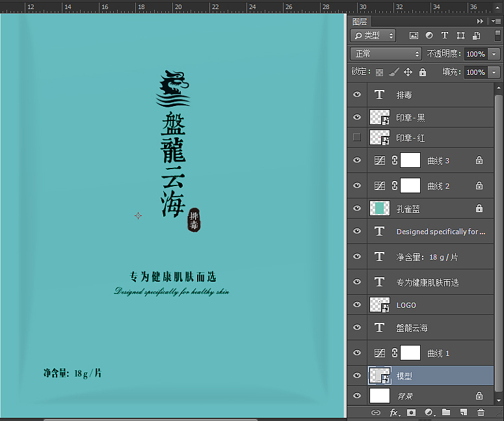The image size is (504, 421).
Task: Click the 曲线 2 mask link chain icon
Action: coord(395,185)
